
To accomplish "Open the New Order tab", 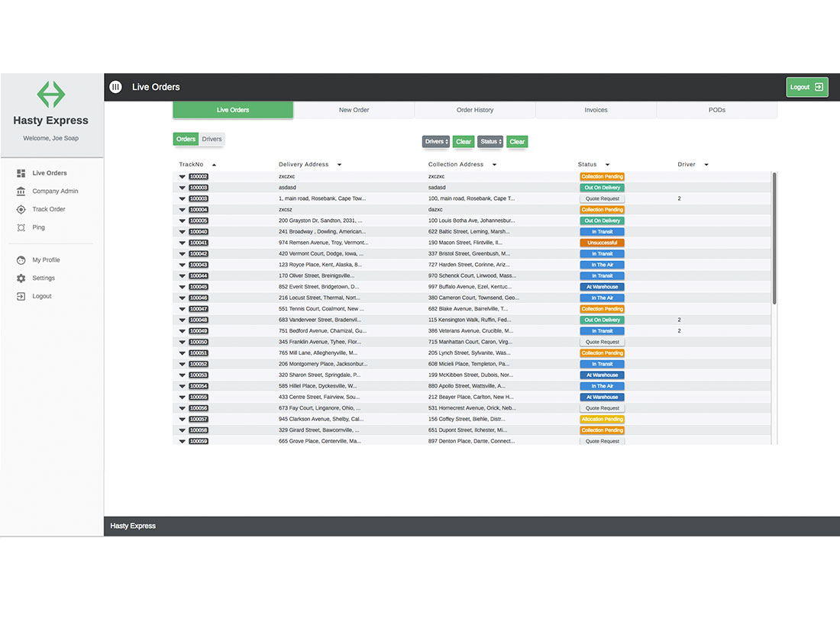I will coord(354,110).
